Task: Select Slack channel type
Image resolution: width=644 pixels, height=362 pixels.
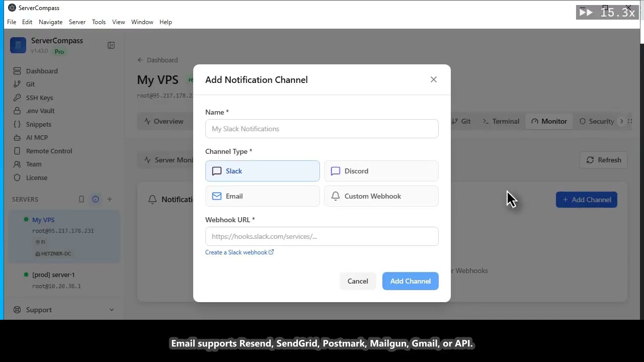Action: pyautogui.click(x=263, y=171)
